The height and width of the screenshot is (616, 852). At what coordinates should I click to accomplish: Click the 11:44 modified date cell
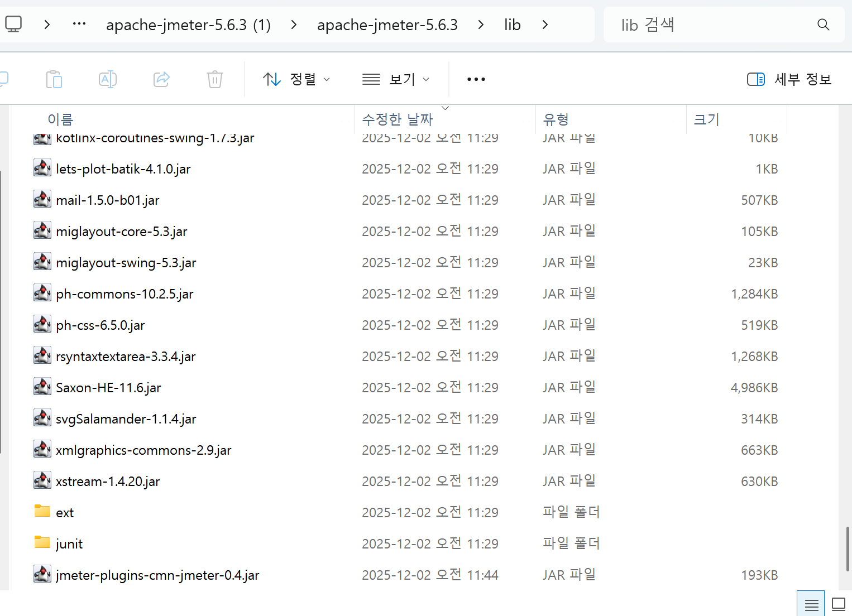(x=430, y=575)
